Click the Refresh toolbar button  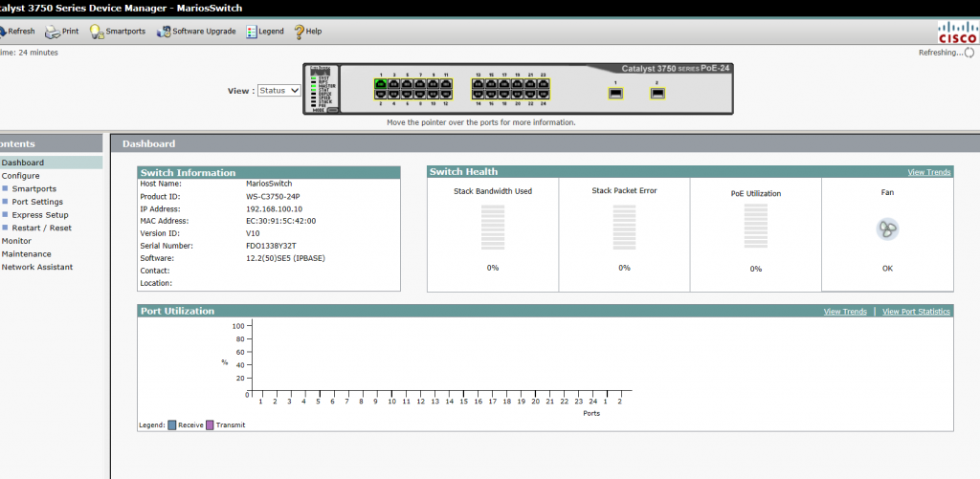click(17, 32)
